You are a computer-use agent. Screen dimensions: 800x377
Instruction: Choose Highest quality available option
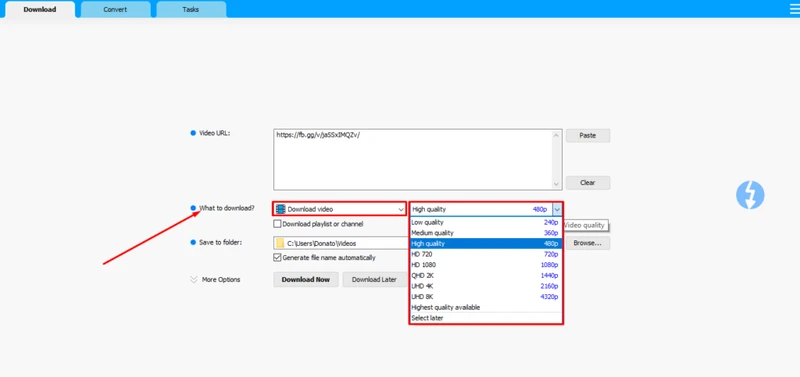(485, 308)
